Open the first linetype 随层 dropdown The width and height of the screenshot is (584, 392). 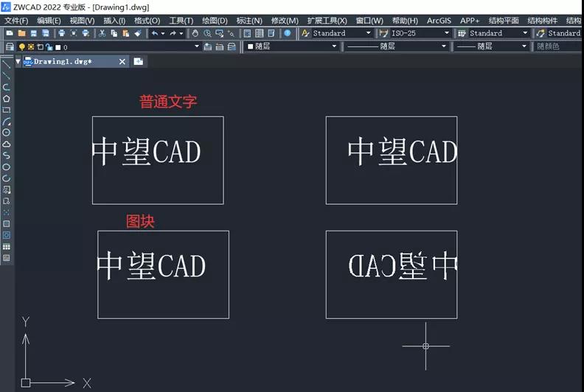pos(444,46)
